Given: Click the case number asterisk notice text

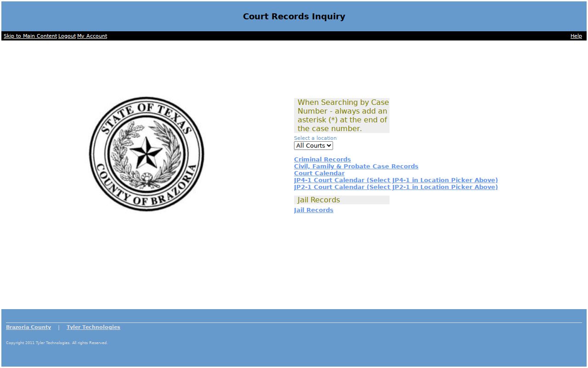Looking at the screenshot, I should click(x=343, y=115).
